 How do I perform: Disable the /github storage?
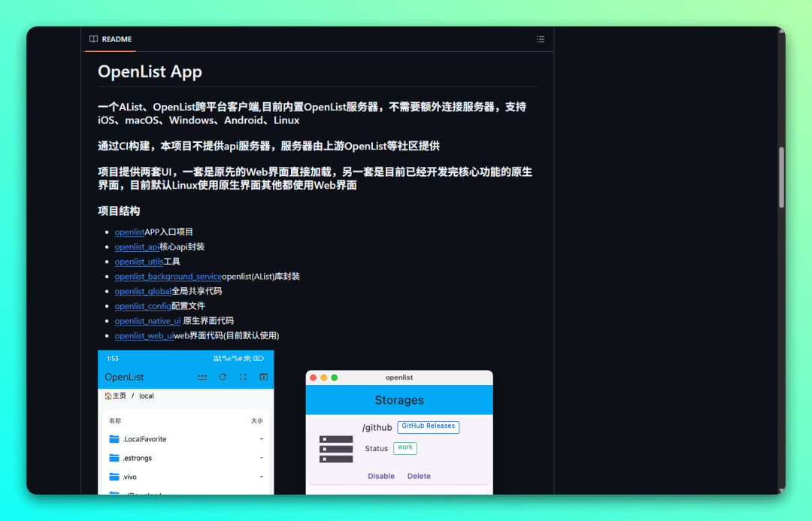pyautogui.click(x=381, y=476)
